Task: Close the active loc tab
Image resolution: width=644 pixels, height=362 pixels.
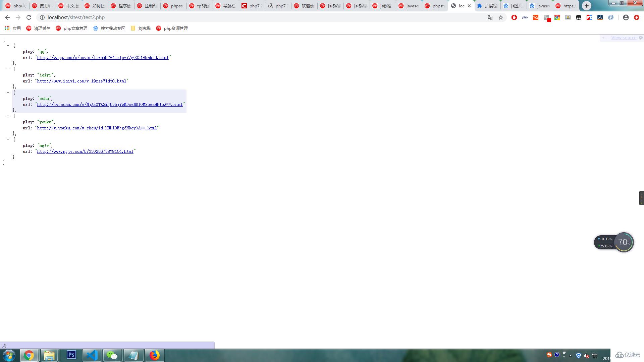Action: [x=469, y=6]
